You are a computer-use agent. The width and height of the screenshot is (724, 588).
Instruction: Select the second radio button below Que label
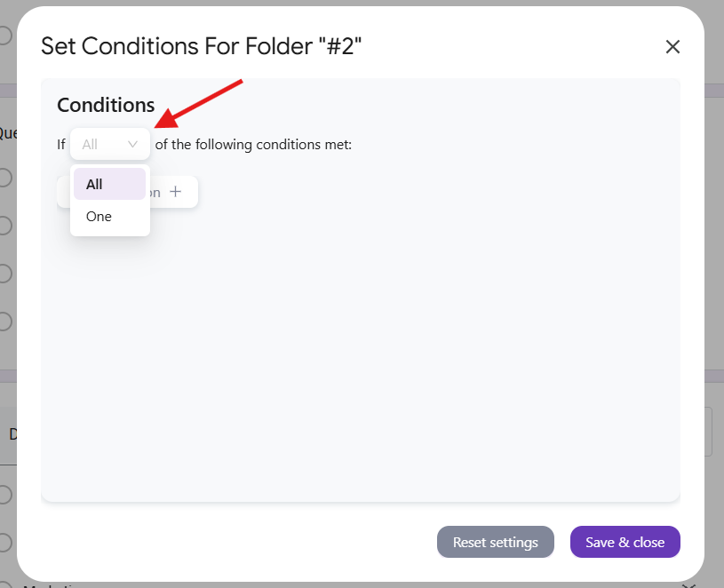5,226
